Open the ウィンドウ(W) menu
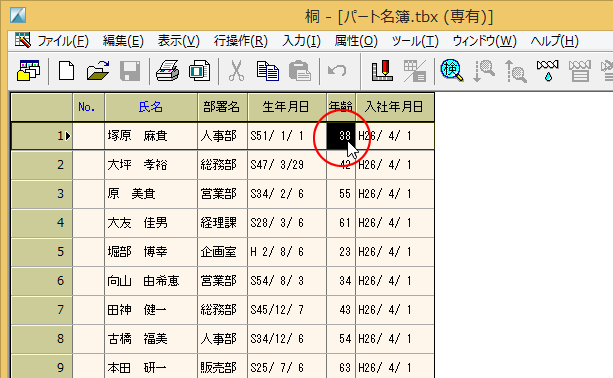Screen dimensions: 613x378 click(x=484, y=41)
